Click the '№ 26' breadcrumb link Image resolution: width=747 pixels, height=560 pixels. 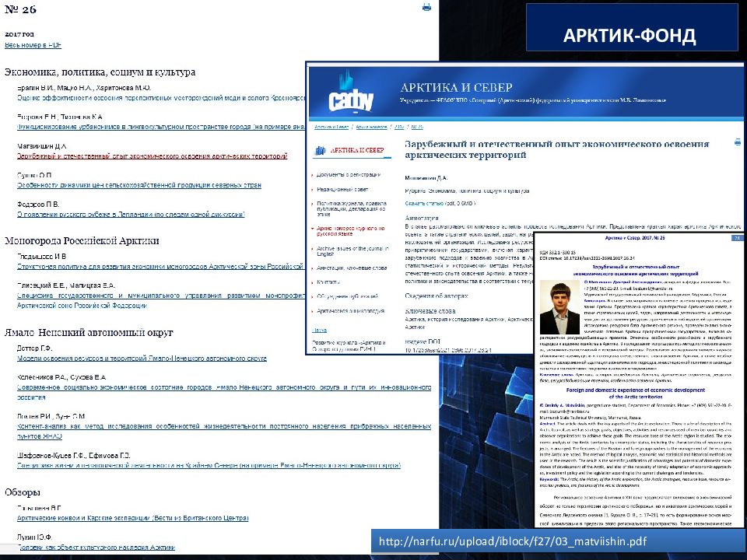417,127
